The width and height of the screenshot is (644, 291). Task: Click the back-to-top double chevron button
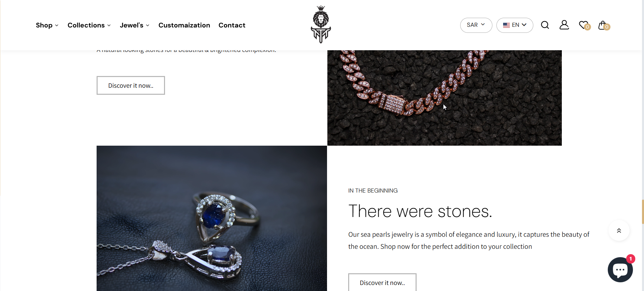tap(619, 230)
